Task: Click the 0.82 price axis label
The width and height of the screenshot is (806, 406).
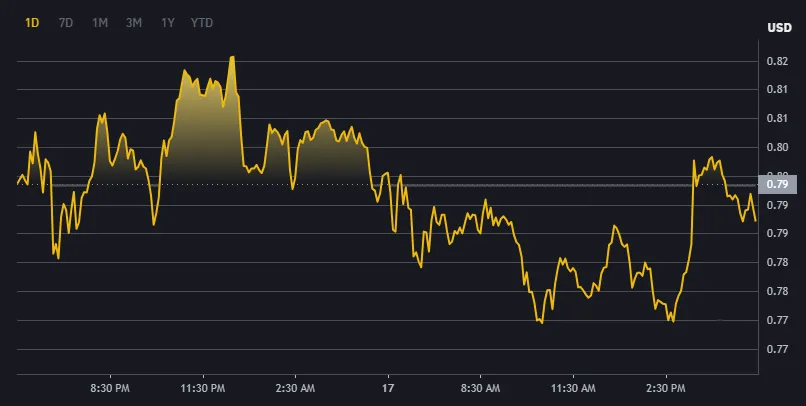Action: 778,61
